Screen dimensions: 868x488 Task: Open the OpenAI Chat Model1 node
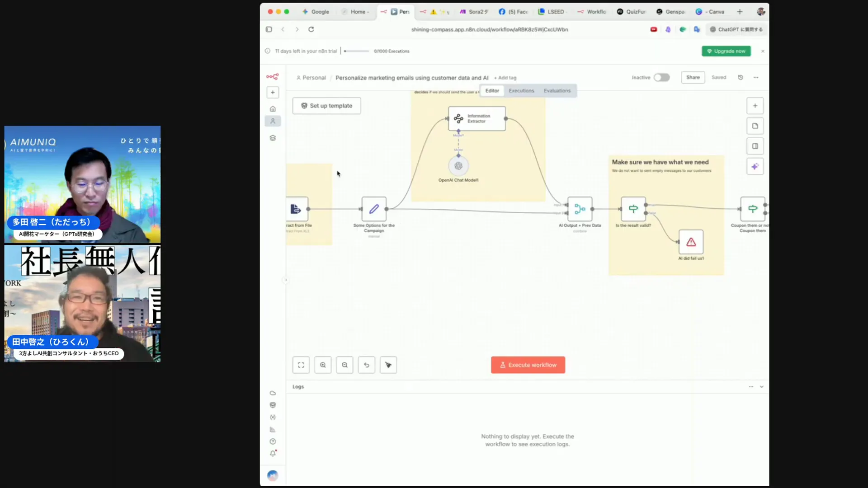[x=458, y=166]
